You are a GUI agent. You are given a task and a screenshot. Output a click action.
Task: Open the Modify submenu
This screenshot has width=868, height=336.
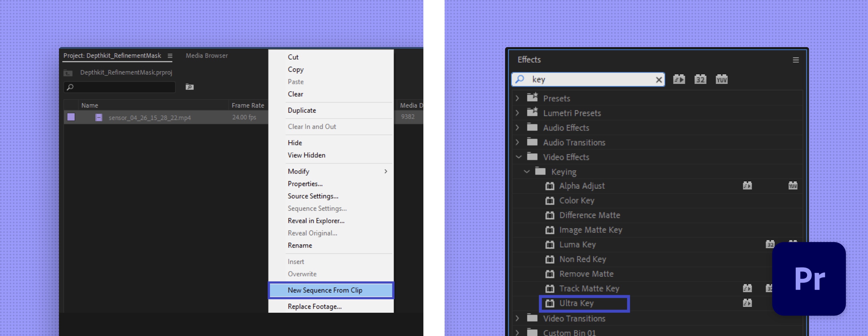(x=298, y=171)
